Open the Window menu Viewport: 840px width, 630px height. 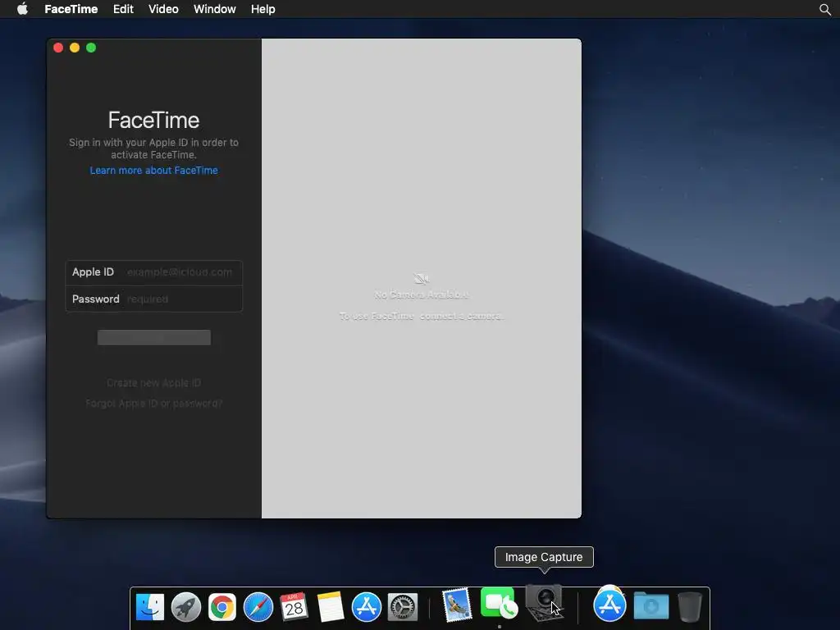point(214,9)
